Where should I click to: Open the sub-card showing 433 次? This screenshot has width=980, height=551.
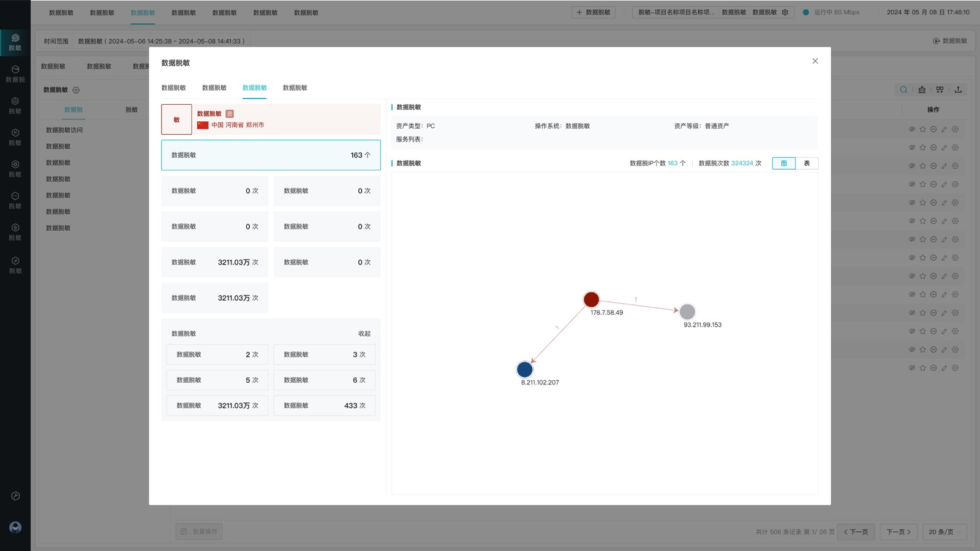click(324, 405)
